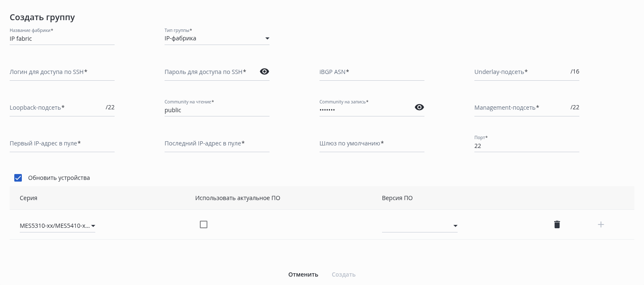
Task: Uncheck the Обновить устройства checkbox
Action: [x=18, y=178]
